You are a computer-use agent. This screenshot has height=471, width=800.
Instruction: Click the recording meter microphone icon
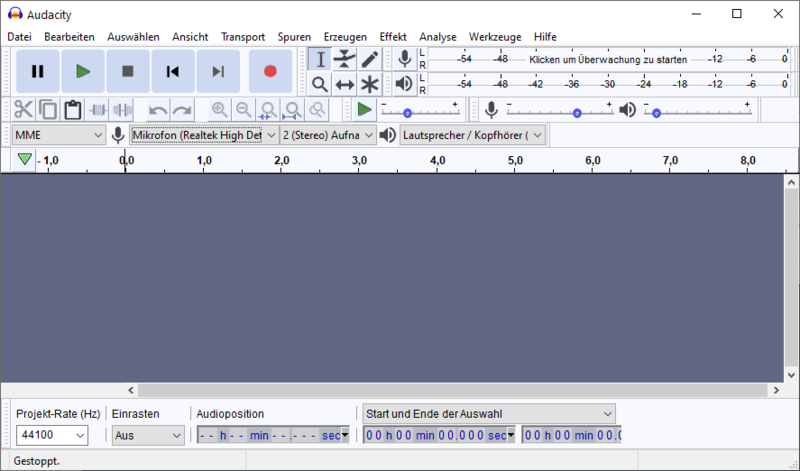click(x=405, y=59)
